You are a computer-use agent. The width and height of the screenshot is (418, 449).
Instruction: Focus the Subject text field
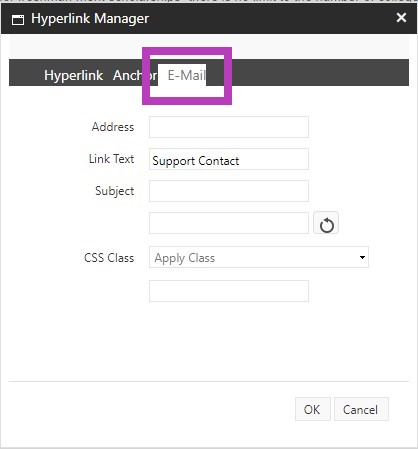click(x=229, y=191)
